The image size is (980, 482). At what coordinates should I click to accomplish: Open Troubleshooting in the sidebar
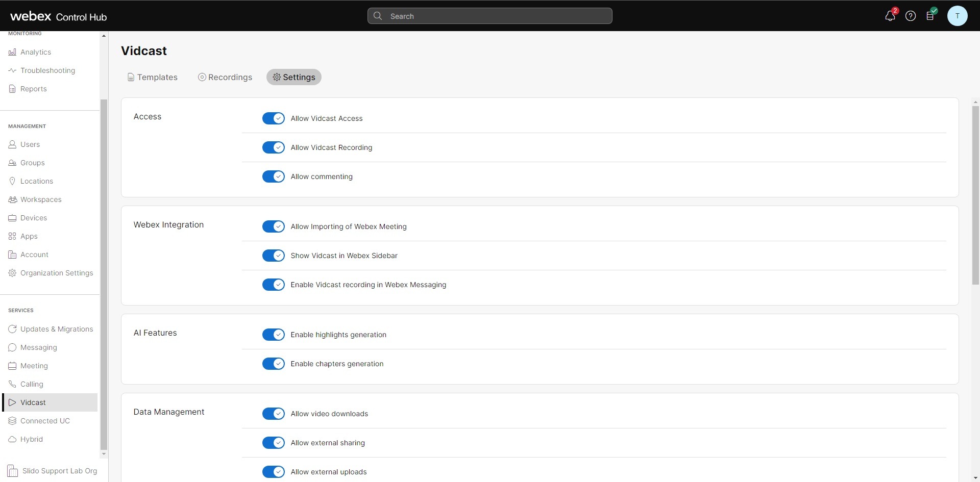point(47,70)
